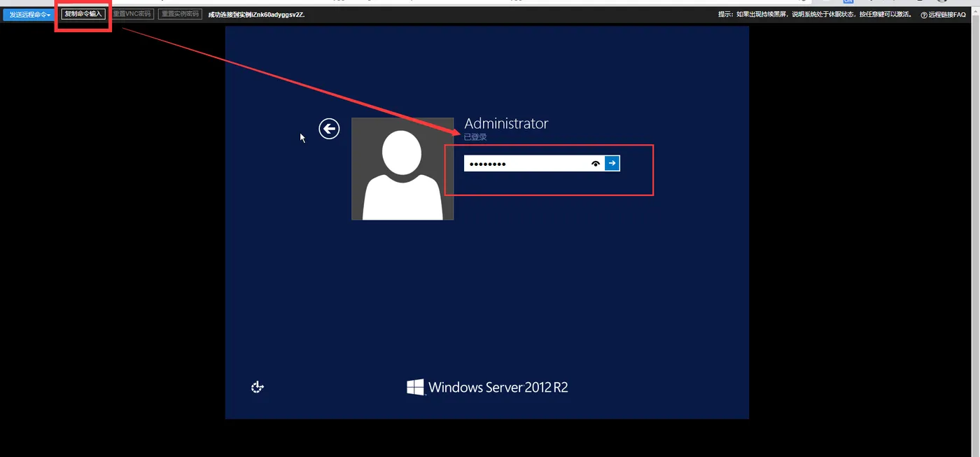Click the connection success message text

tap(256, 14)
